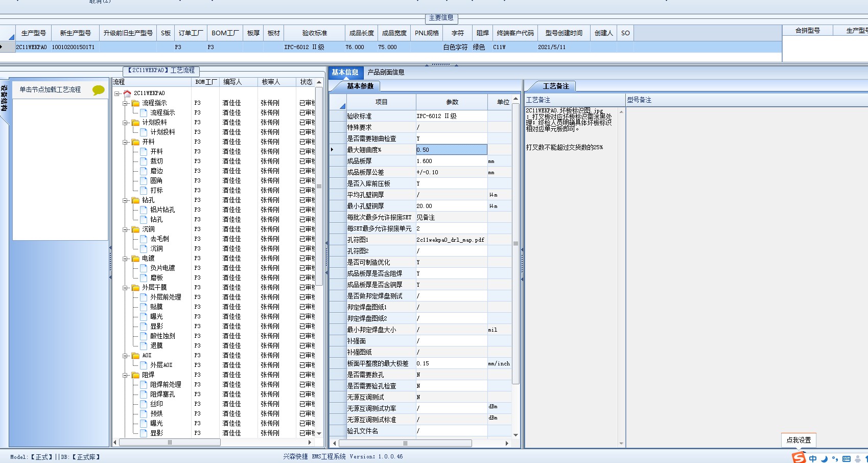Viewport: 868px width, 463px height.
Task: Open the 产品剖面信息 tab
Action: click(386, 73)
